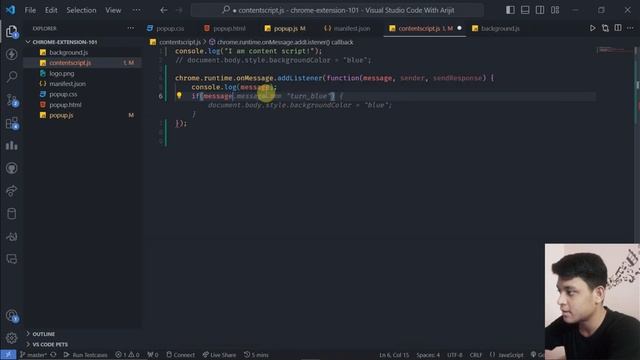Viewport: 640px width, 360px height.
Task: Click Ln 6, Col 15 cursor position
Action: pyautogui.click(x=394, y=355)
